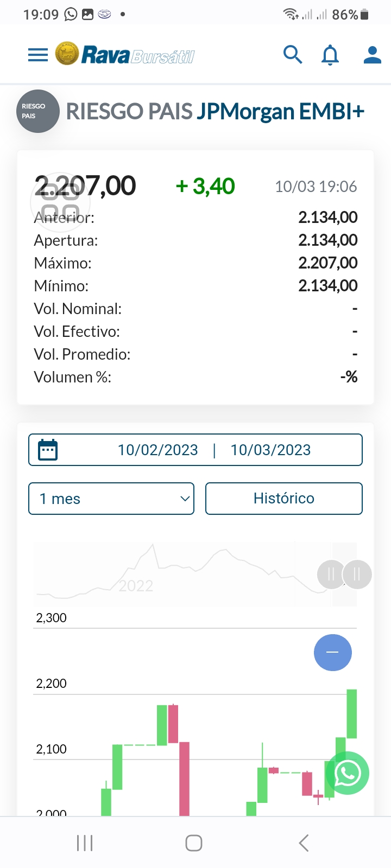Click the Histórico button
Viewport: 391px width, 868px height.
pyautogui.click(x=284, y=499)
